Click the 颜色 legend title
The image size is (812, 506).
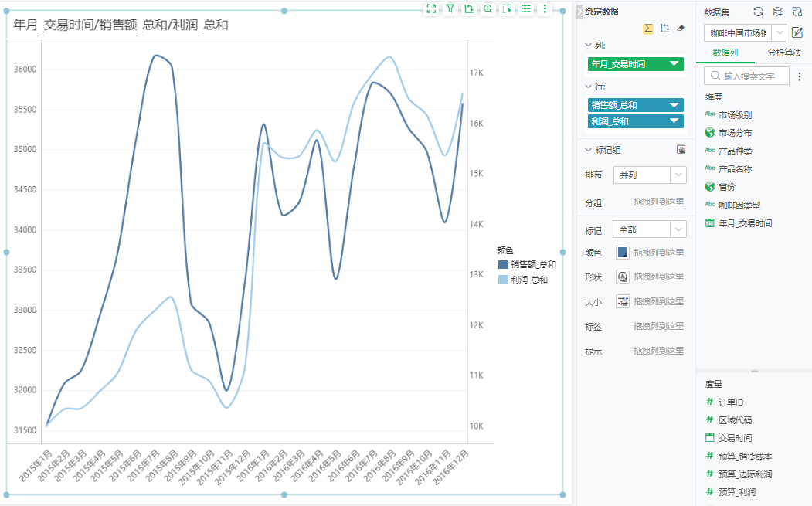tap(505, 250)
